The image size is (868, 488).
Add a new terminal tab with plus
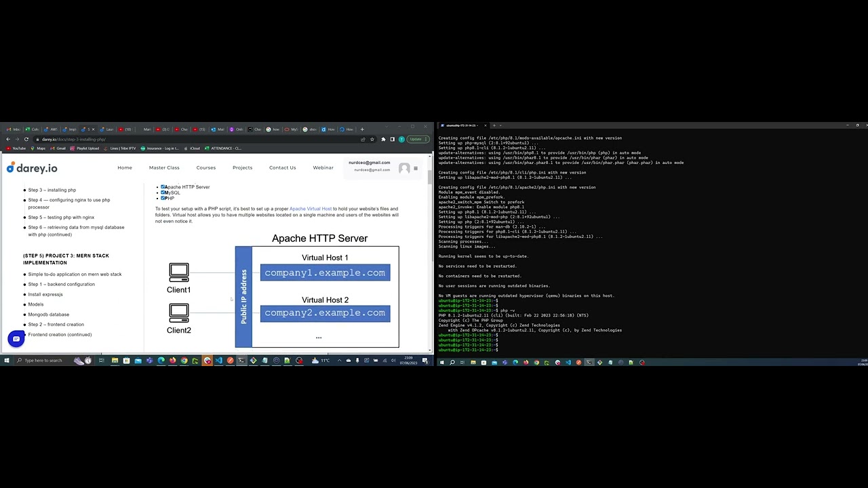point(494,125)
